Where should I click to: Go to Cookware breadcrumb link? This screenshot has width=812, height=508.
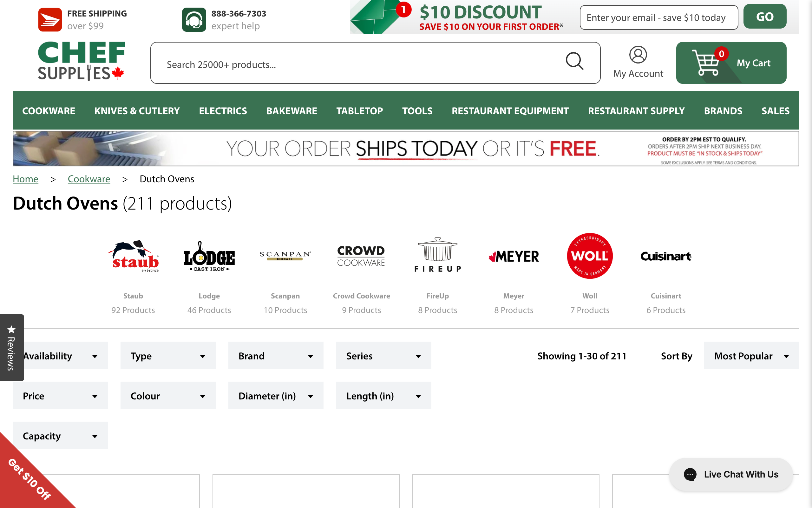[x=89, y=179]
